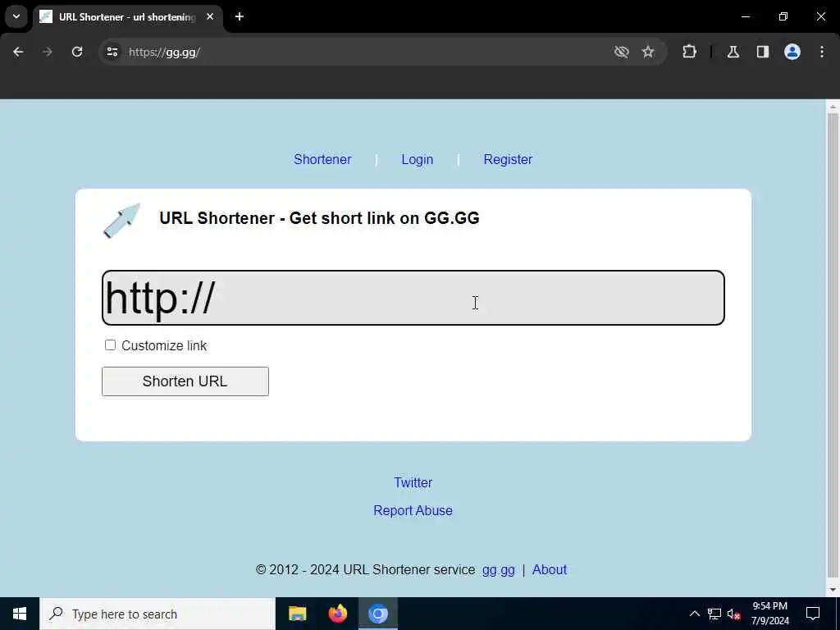Open site information icon in address bar

click(x=112, y=52)
